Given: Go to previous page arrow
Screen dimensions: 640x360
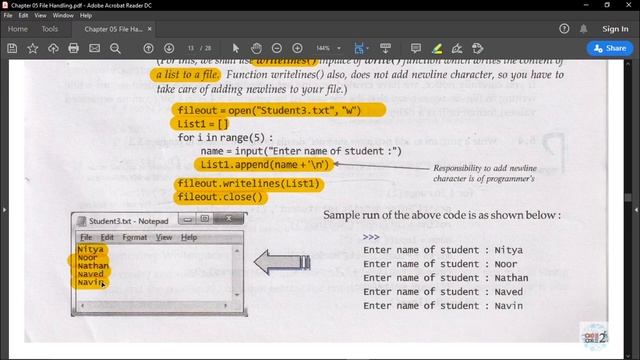Looking at the screenshot, I should tap(148, 48).
